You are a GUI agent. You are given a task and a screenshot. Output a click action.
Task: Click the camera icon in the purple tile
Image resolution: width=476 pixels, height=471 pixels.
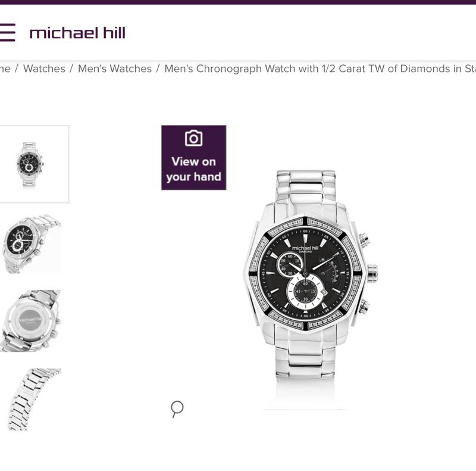194,138
